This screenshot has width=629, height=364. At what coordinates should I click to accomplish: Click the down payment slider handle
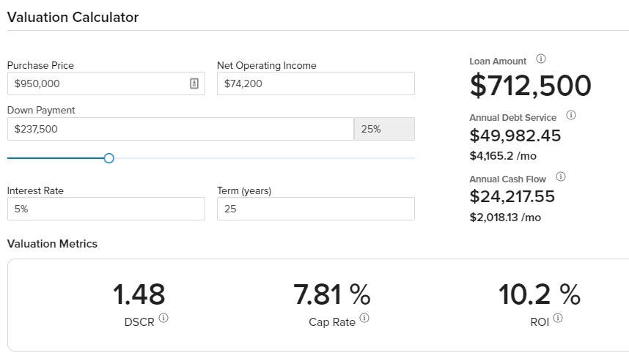tap(109, 158)
